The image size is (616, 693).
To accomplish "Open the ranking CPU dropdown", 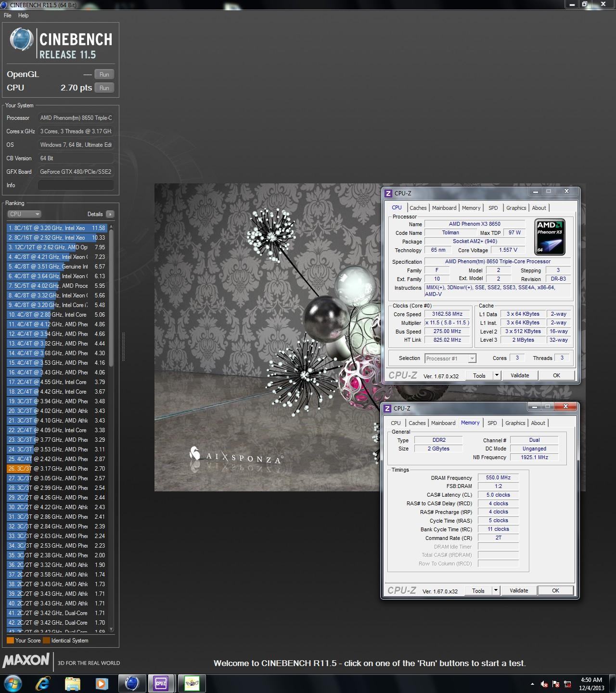I will point(24,214).
